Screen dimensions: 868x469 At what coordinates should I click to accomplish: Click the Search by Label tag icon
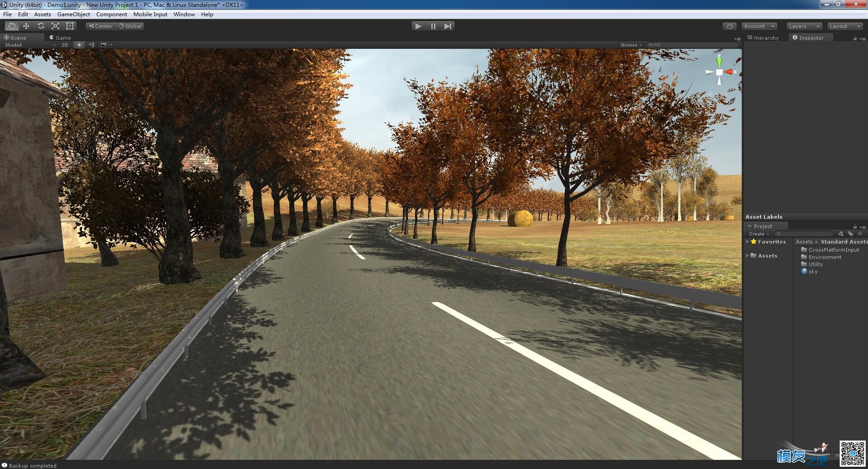click(850, 234)
